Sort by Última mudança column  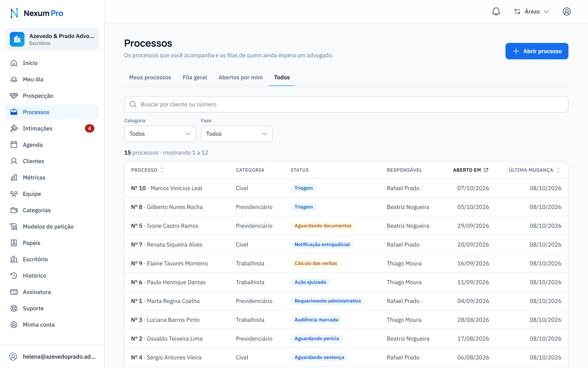tap(535, 170)
